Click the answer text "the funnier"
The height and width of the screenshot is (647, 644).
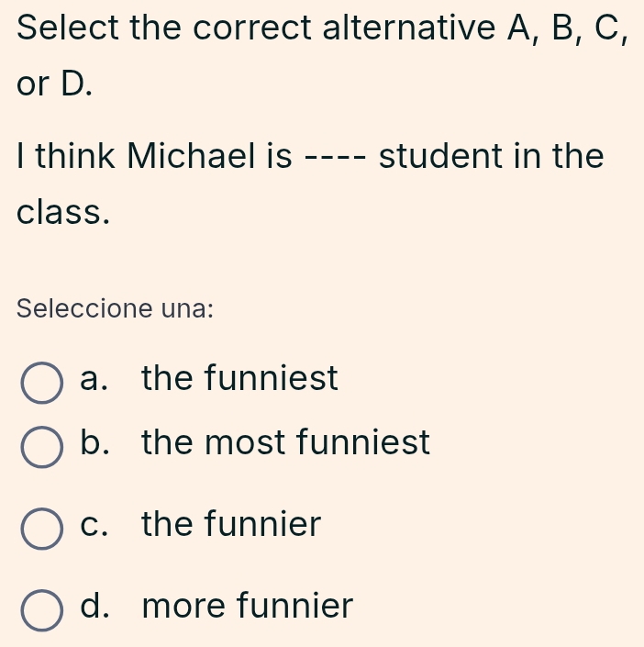[x=232, y=525]
